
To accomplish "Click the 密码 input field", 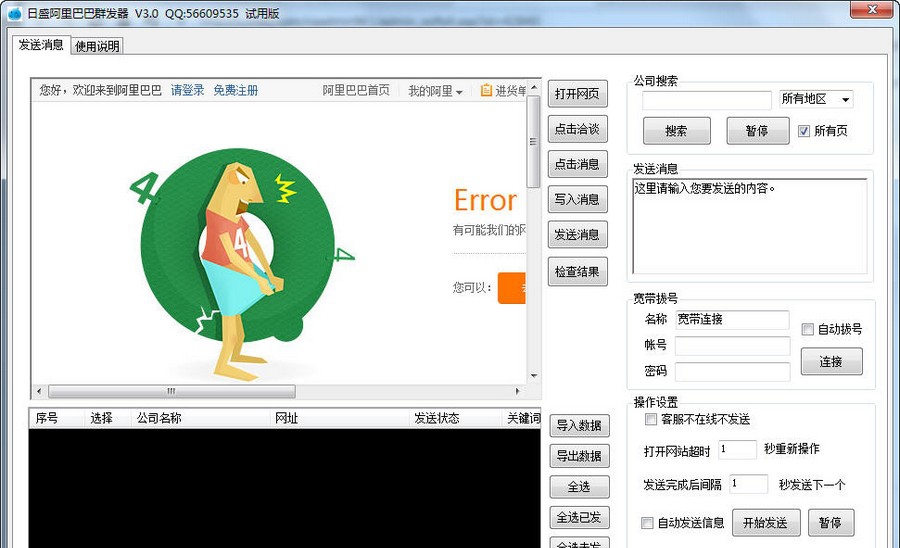I will click(x=732, y=372).
